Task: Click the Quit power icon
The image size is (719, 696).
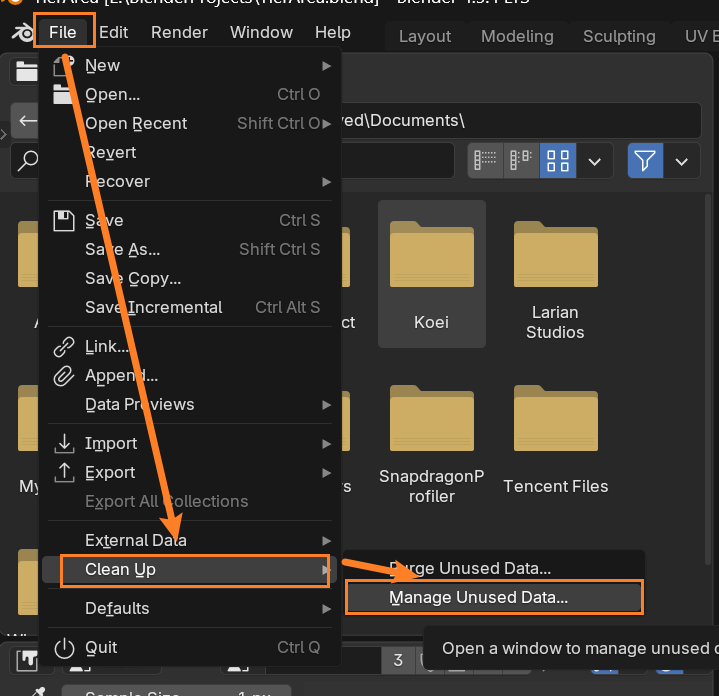Action: tap(64, 647)
